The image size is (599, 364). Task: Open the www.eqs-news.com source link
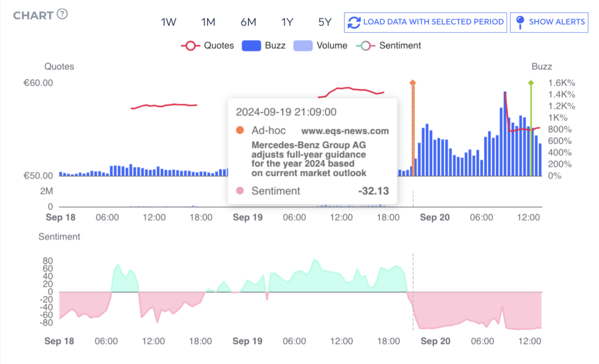(x=345, y=131)
